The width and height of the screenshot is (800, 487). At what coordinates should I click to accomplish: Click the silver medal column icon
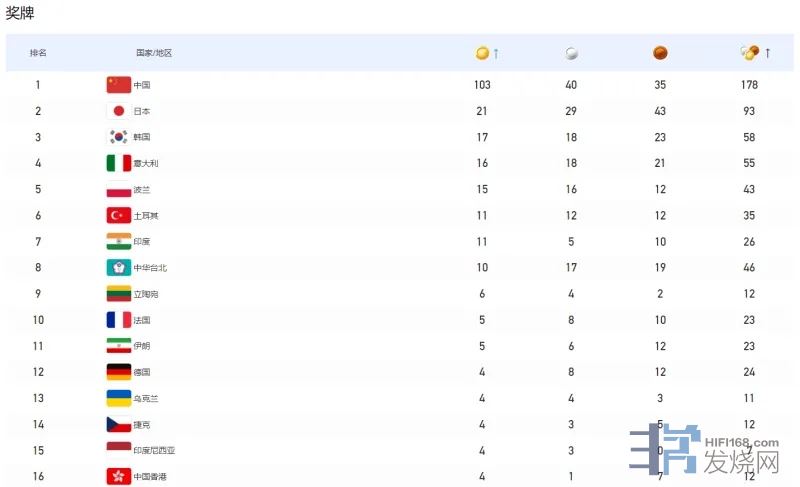[x=571, y=53]
